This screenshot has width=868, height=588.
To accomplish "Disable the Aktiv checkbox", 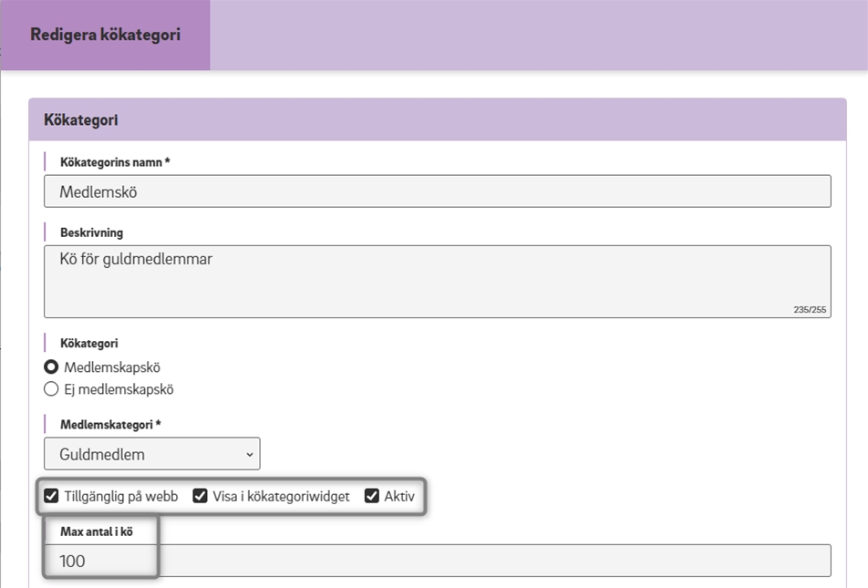I will pos(372,497).
